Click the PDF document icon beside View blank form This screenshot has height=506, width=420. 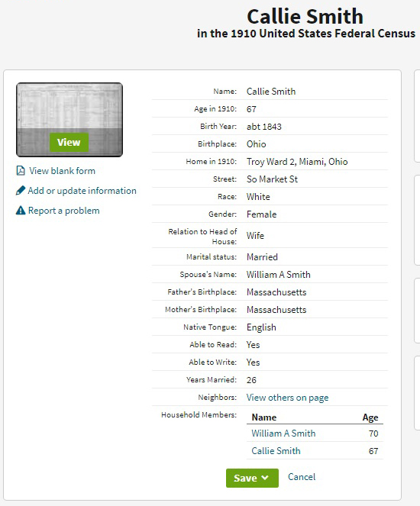coord(21,170)
